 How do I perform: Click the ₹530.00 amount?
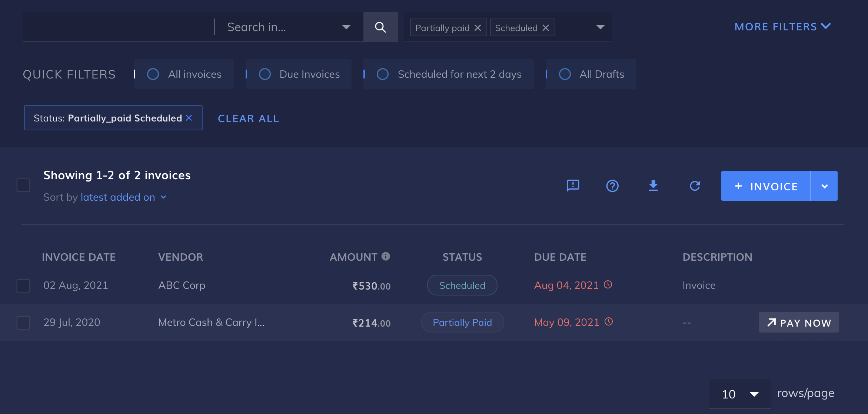click(x=371, y=286)
